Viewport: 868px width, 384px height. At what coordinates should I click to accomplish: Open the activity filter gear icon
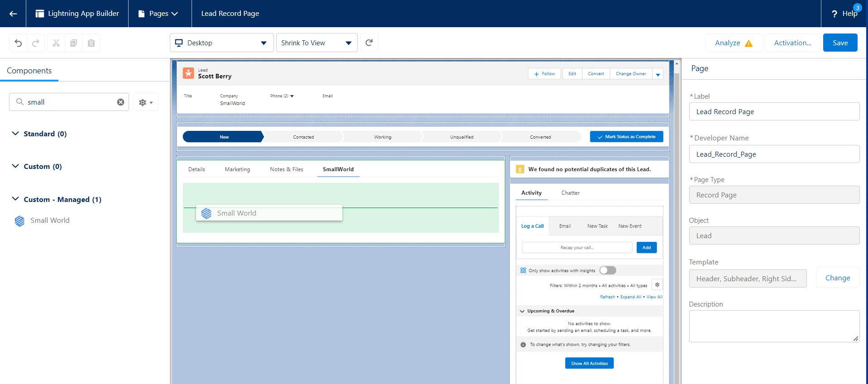click(x=657, y=285)
